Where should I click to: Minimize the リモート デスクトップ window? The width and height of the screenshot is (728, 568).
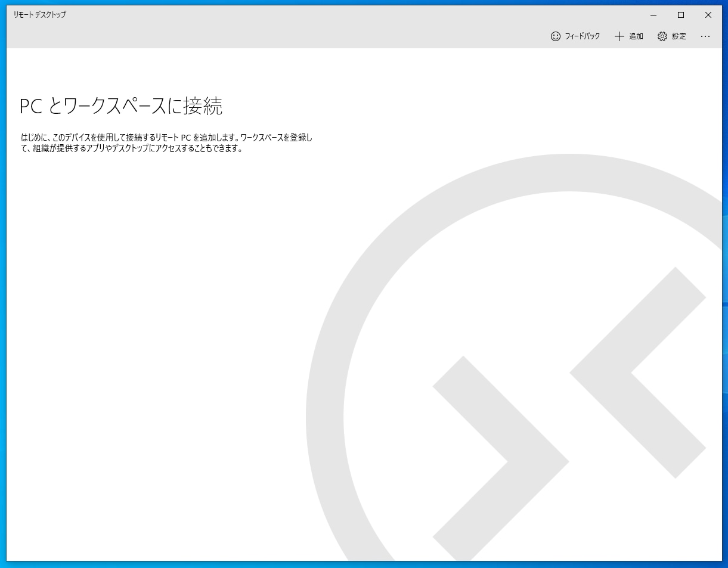653,15
